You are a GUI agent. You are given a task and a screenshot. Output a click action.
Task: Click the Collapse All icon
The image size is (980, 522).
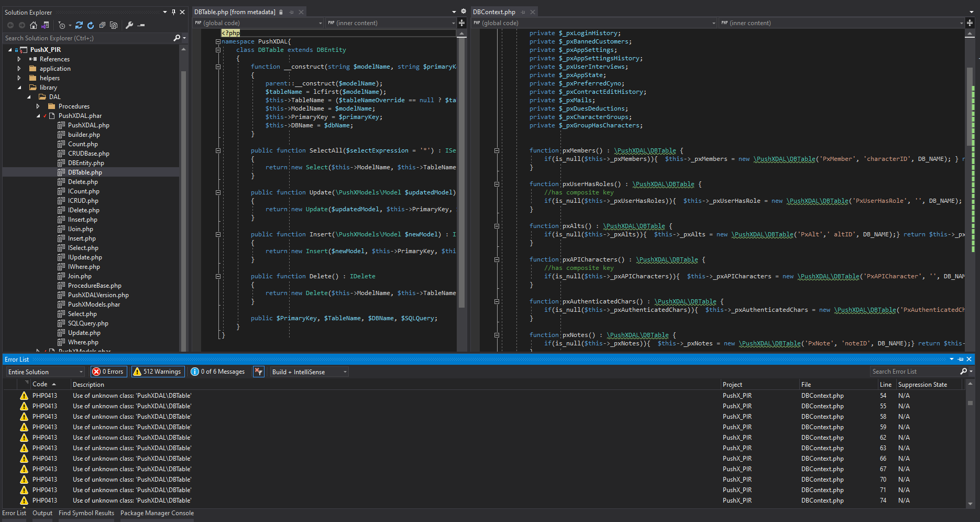[102, 25]
